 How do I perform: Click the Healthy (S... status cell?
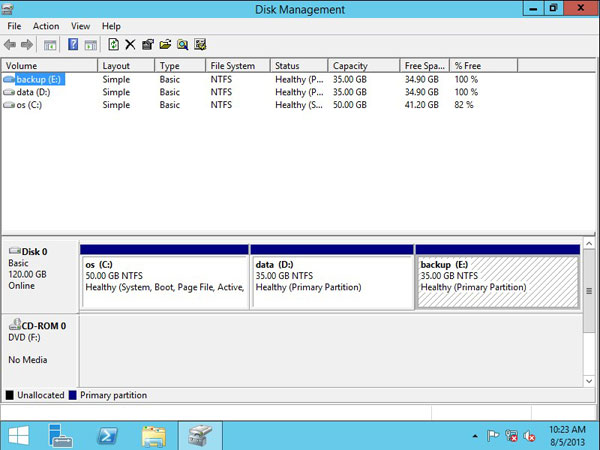(x=299, y=105)
